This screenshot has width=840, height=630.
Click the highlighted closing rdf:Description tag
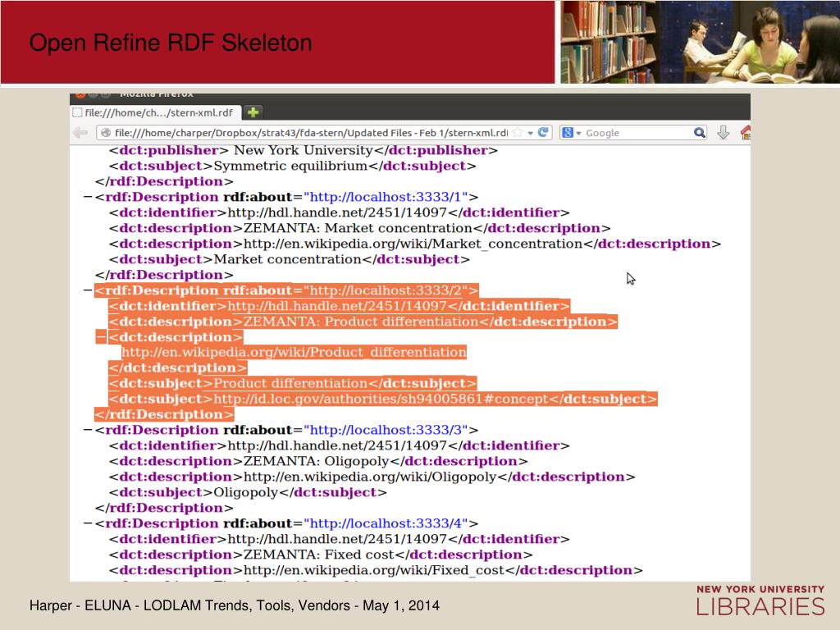coord(164,414)
